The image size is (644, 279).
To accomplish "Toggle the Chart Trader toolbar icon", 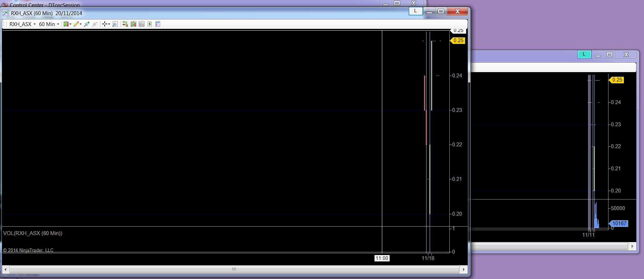I will click(x=125, y=24).
